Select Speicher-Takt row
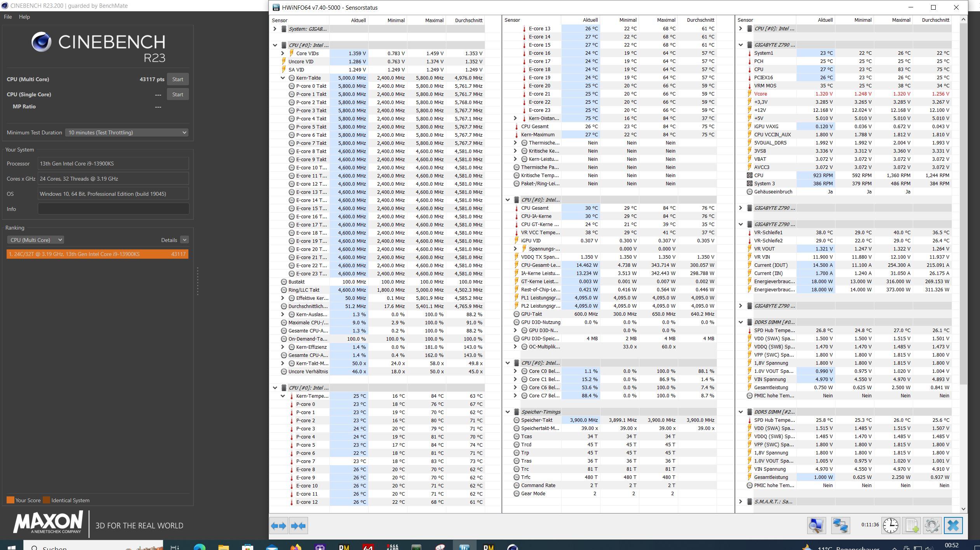The height and width of the screenshot is (550, 980). tap(610, 420)
